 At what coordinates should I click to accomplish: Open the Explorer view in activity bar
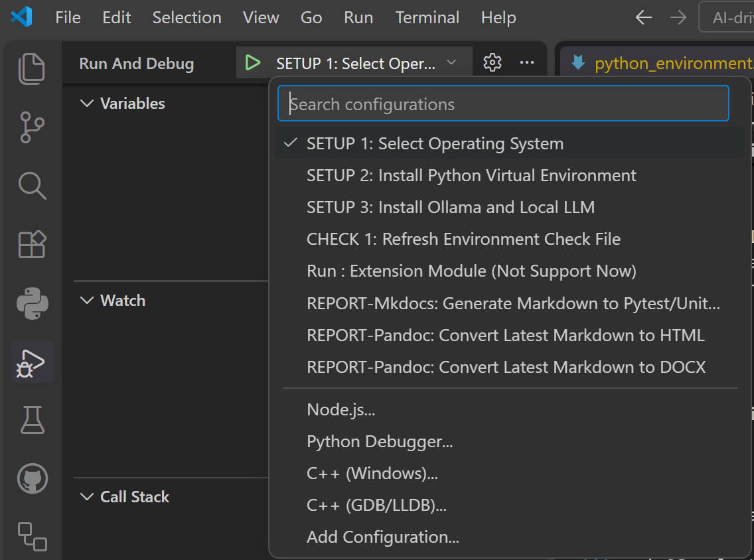(x=32, y=69)
